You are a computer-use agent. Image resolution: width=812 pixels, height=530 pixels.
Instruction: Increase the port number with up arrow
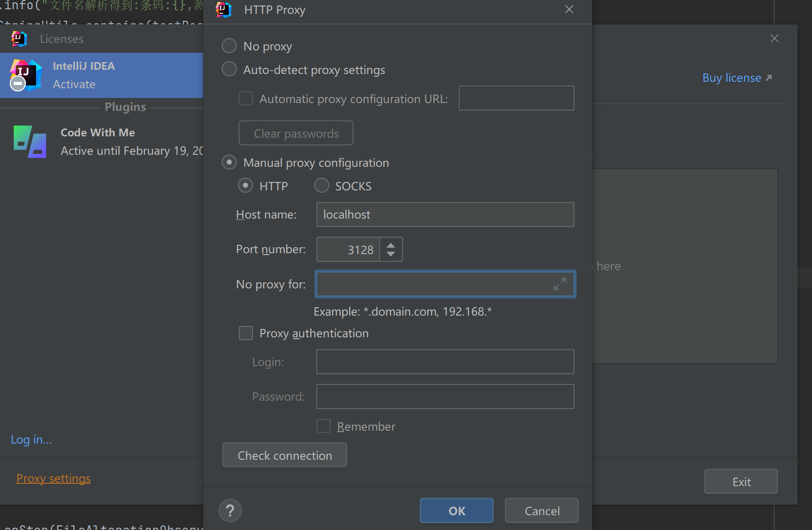[391, 244]
